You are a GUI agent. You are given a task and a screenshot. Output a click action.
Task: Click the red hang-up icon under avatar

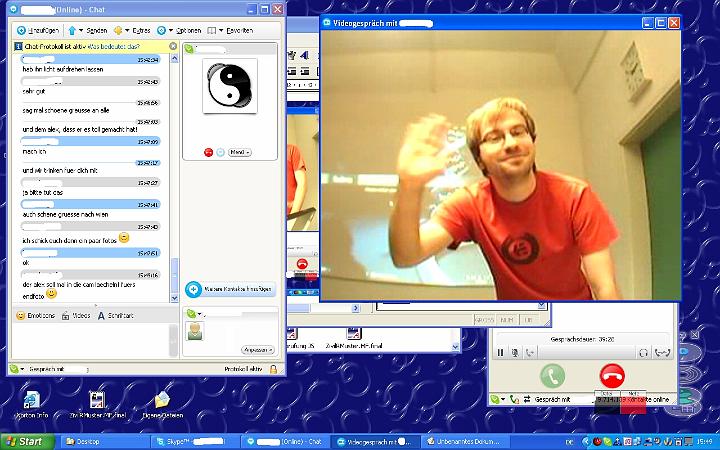pyautogui.click(x=208, y=152)
